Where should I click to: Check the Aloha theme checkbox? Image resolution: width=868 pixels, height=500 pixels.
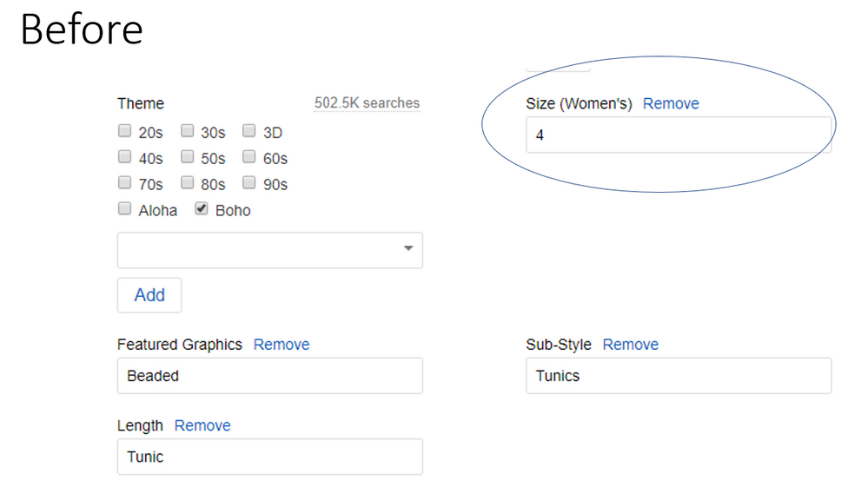pos(124,209)
